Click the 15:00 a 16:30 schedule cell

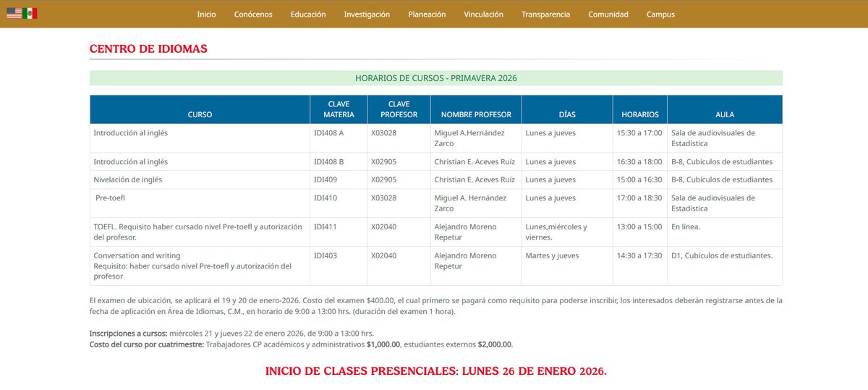click(639, 179)
